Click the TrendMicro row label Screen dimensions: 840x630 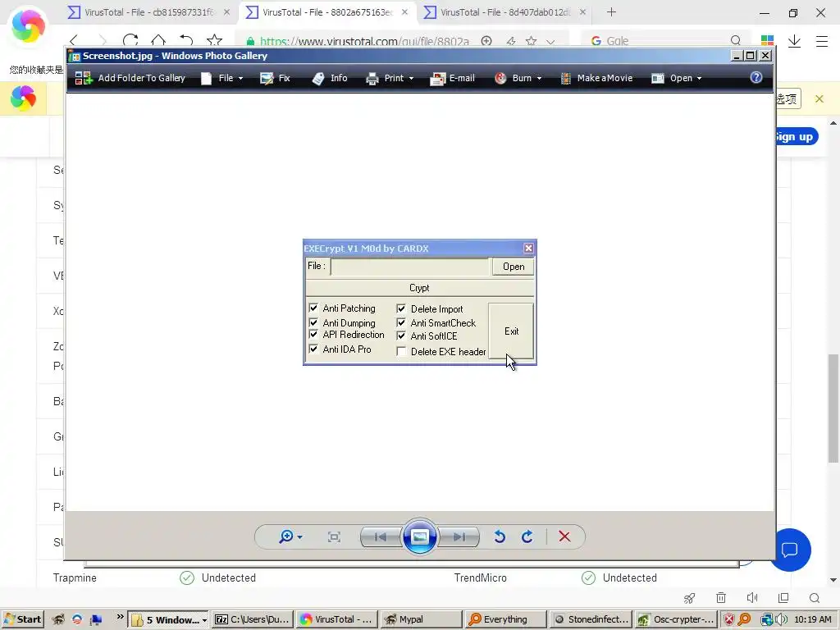click(x=481, y=577)
